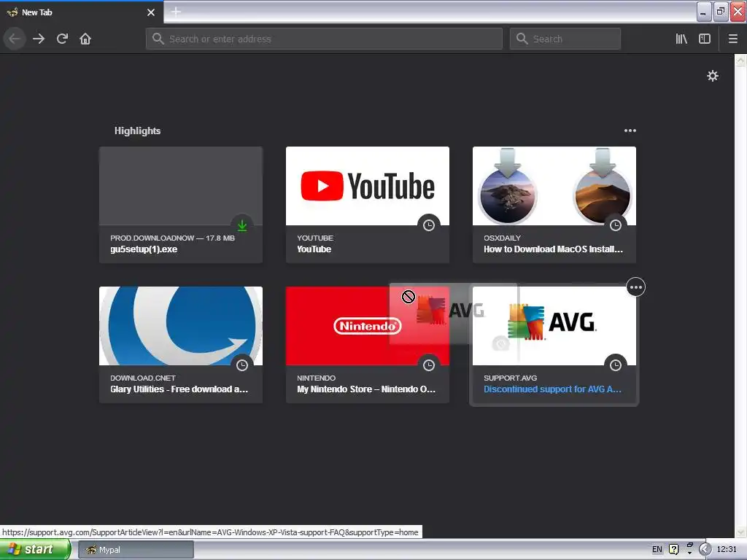Open the Windows start menu

(35, 549)
